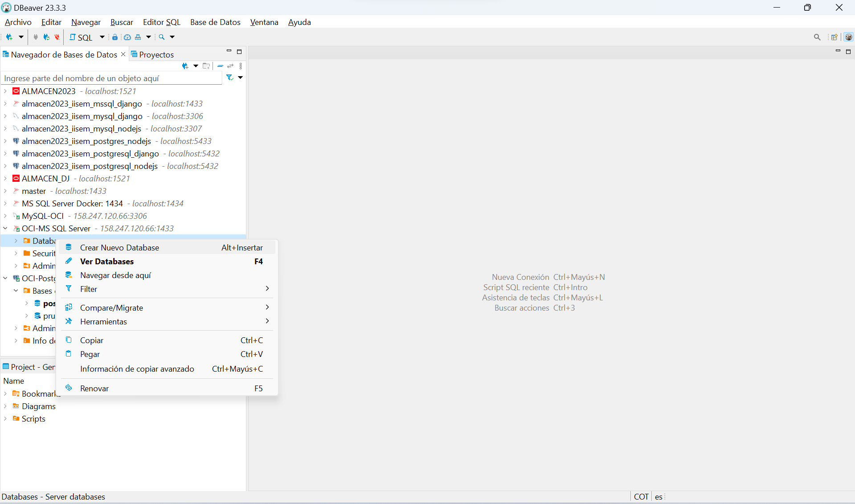Choose Copiar in the context menu
The image size is (855, 504).
[167, 340]
